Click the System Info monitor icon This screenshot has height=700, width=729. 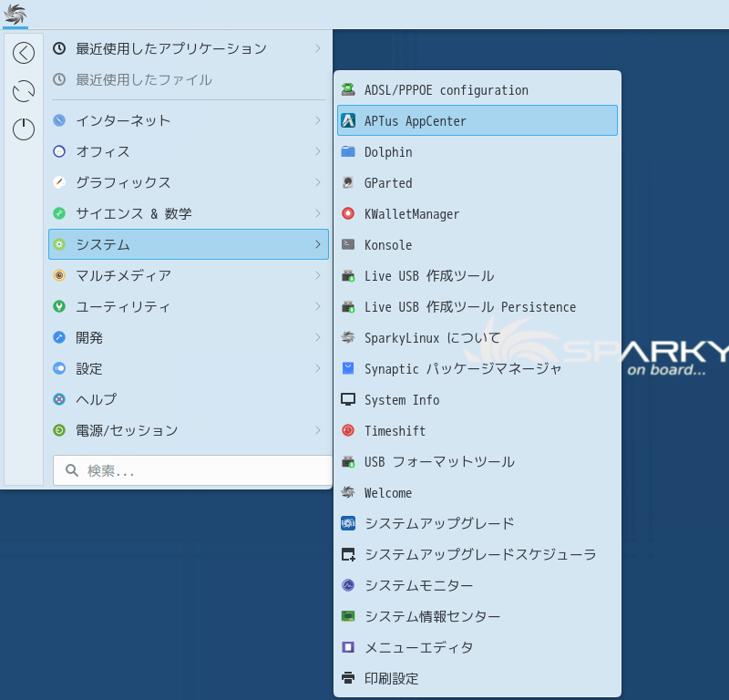348,399
